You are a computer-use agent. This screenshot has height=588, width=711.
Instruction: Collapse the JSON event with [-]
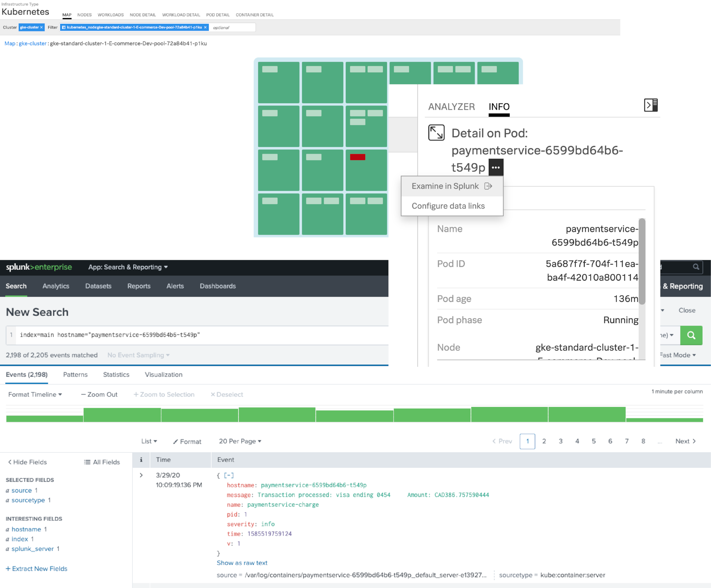(229, 475)
